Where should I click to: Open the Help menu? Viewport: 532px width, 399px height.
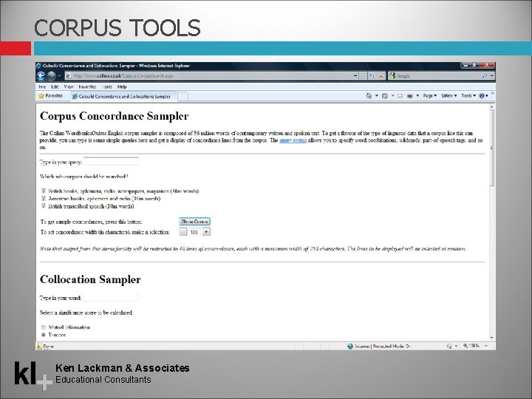[122, 87]
